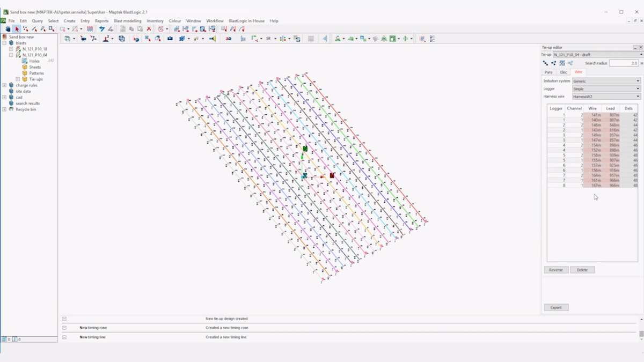Collapse the New timing line log entry

pos(64,337)
